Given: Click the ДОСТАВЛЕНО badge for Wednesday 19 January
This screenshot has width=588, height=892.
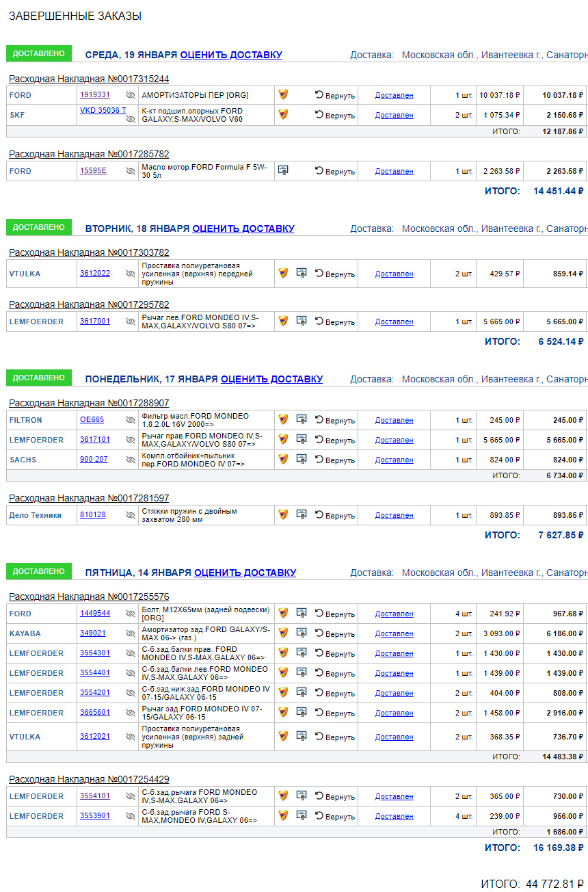Looking at the screenshot, I should coord(39,53).
